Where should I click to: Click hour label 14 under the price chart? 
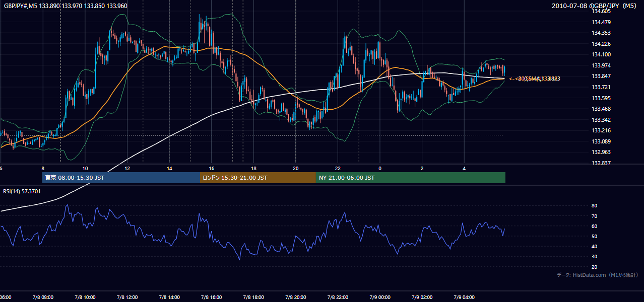(169, 169)
